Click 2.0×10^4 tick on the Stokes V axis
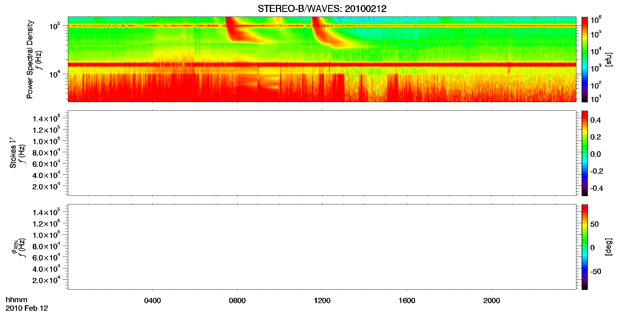This screenshot has width=644, height=332. pos(46,186)
